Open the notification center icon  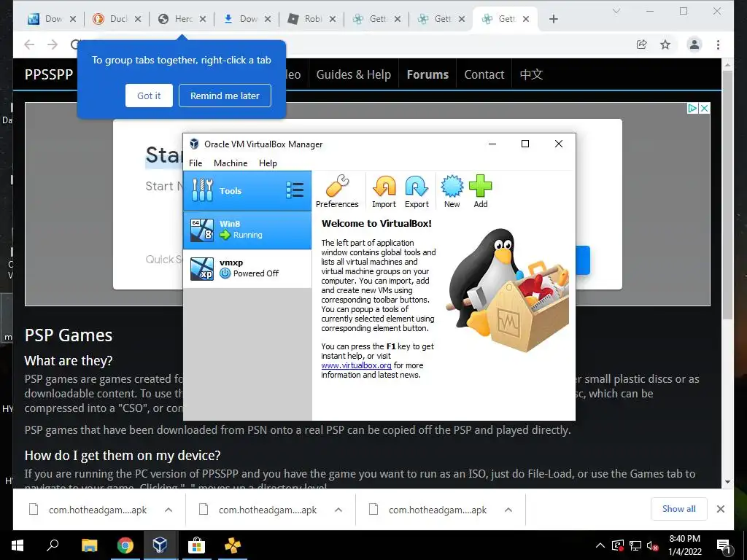[724, 546]
